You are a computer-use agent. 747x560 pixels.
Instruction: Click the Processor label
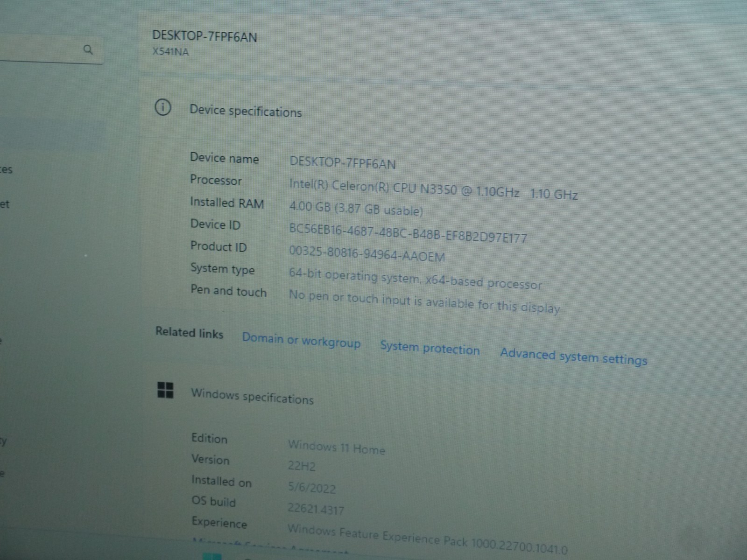click(x=216, y=180)
